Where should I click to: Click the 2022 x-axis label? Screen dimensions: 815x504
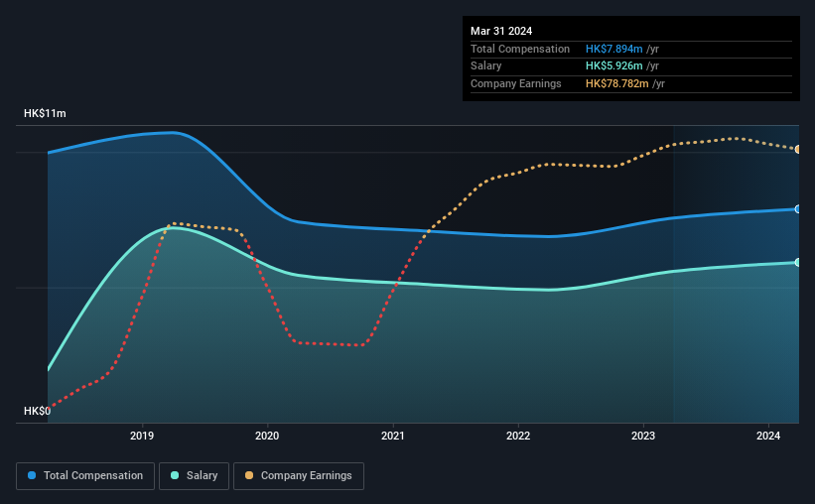tap(518, 436)
